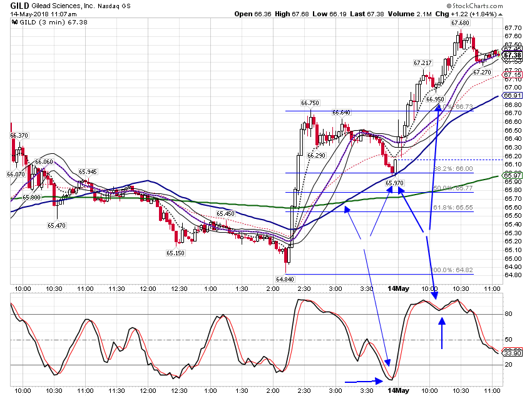532x396 pixels.
Task: Click the 66.290 price label
Action: tap(316, 156)
